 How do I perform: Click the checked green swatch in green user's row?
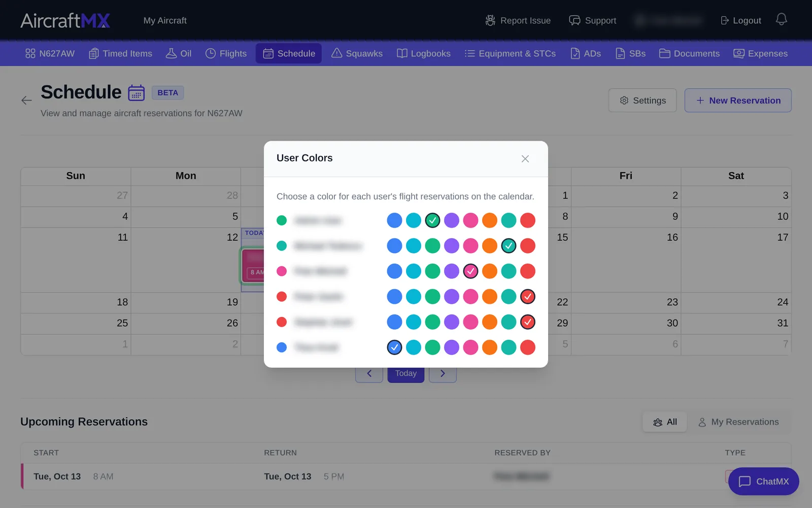point(432,220)
